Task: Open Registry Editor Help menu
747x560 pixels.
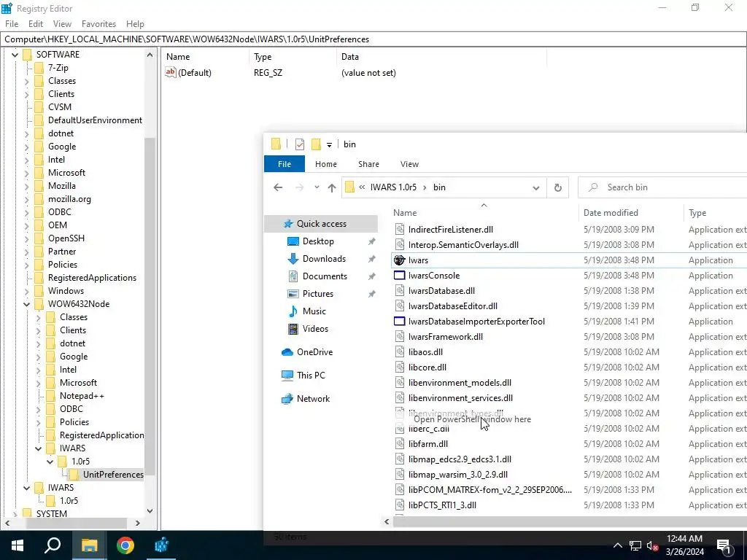Action: coord(135,24)
